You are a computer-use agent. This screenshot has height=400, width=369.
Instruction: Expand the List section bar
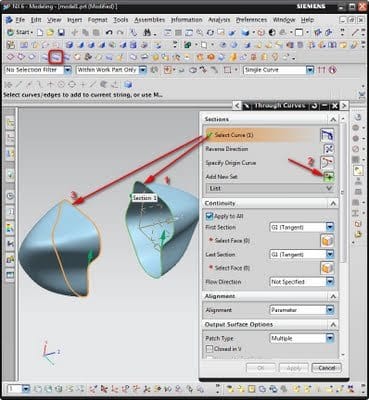(x=271, y=188)
